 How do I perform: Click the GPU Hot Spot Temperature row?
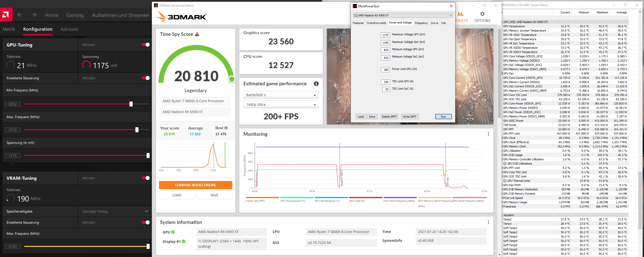pyautogui.click(x=565, y=39)
